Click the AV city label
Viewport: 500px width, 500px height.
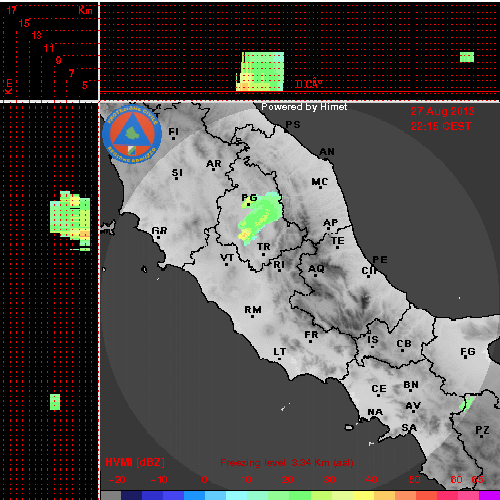click(x=413, y=406)
